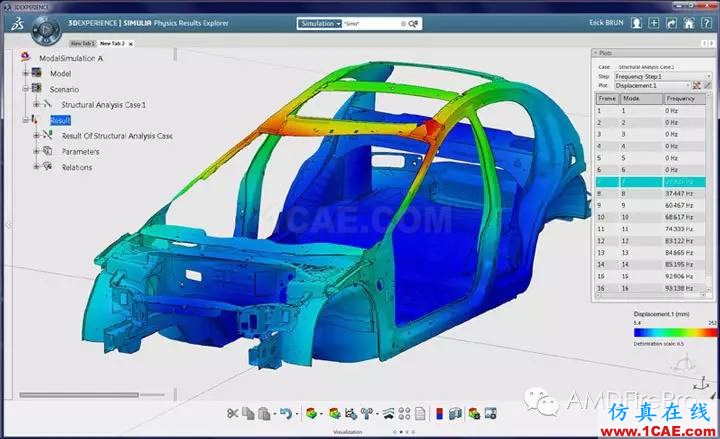This screenshot has width=720, height=439.
Task: Click the wavy layers icon in toolbar
Action: (388, 414)
